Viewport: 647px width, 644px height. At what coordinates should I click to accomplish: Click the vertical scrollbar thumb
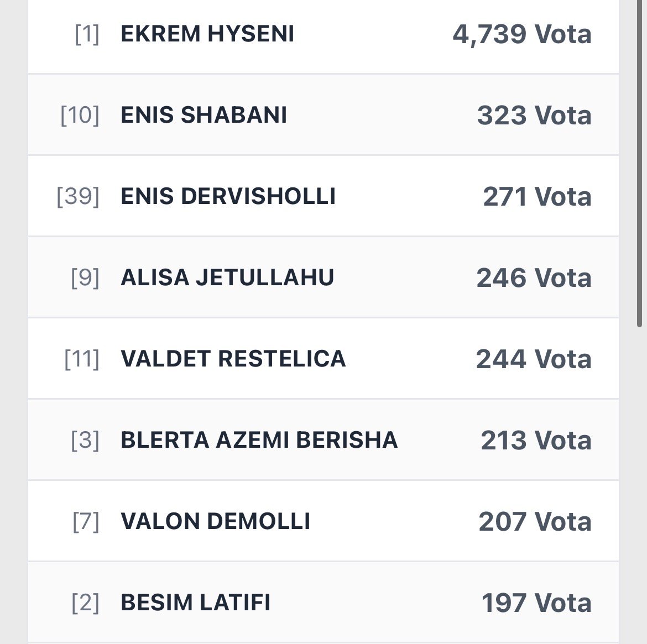[x=640, y=166]
